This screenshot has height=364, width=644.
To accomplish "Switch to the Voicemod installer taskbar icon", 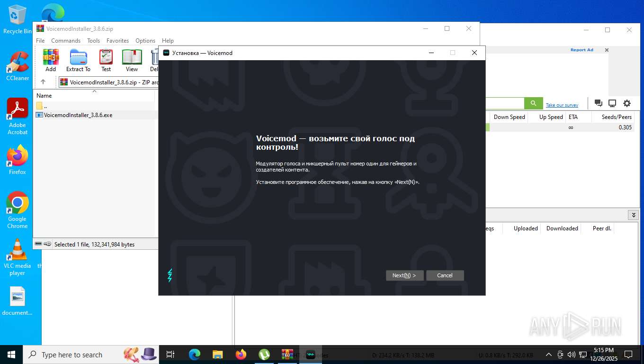I will coord(311,355).
